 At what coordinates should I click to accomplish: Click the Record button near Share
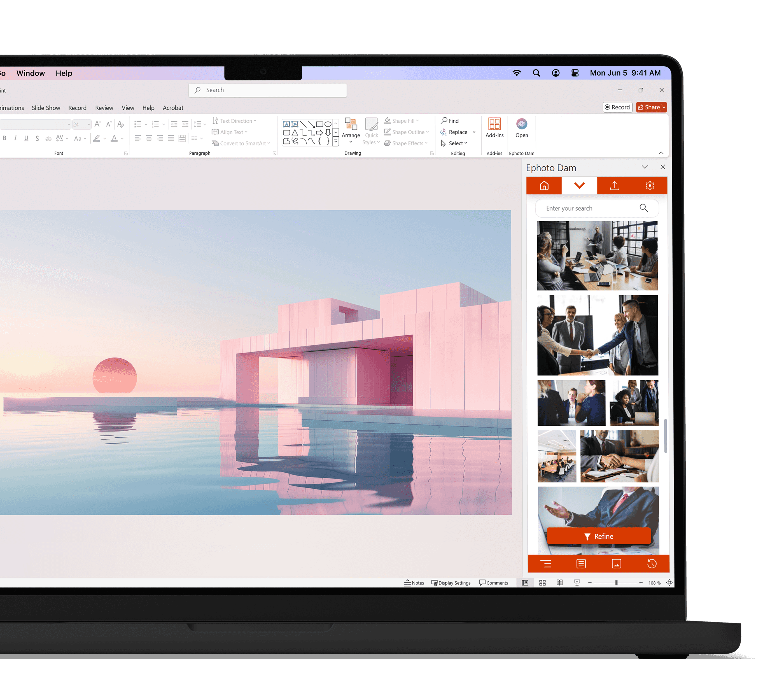(617, 107)
